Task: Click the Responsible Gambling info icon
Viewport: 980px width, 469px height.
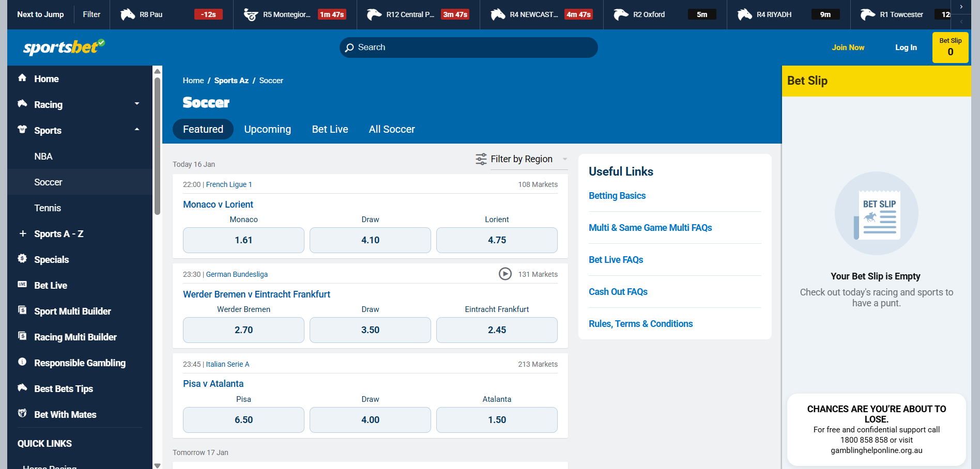Action: tap(22, 362)
